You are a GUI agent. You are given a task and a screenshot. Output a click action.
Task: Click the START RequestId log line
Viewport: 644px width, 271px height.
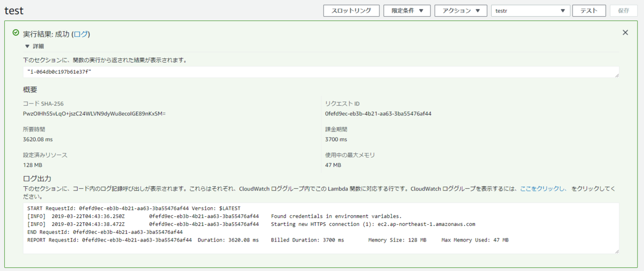(134, 208)
